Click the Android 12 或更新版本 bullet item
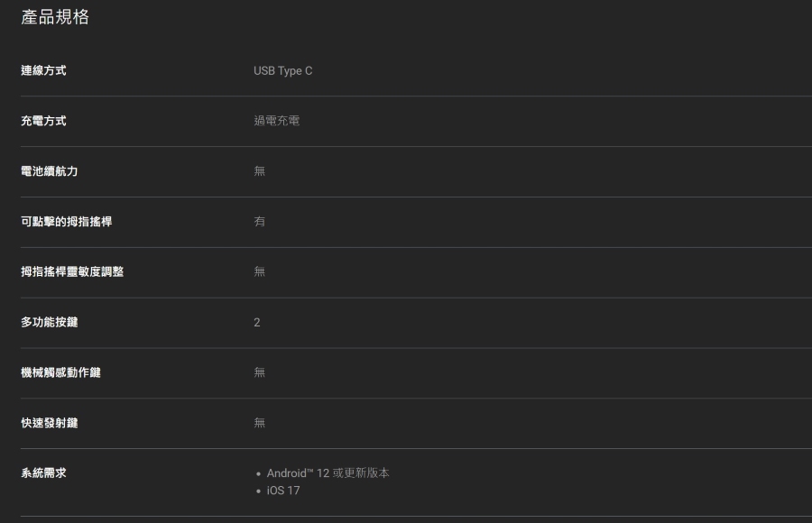 [328, 473]
